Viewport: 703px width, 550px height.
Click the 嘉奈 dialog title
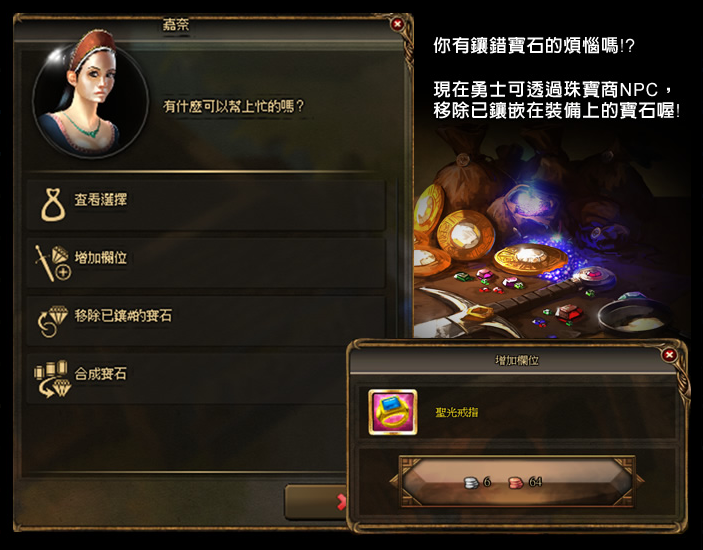coord(175,24)
